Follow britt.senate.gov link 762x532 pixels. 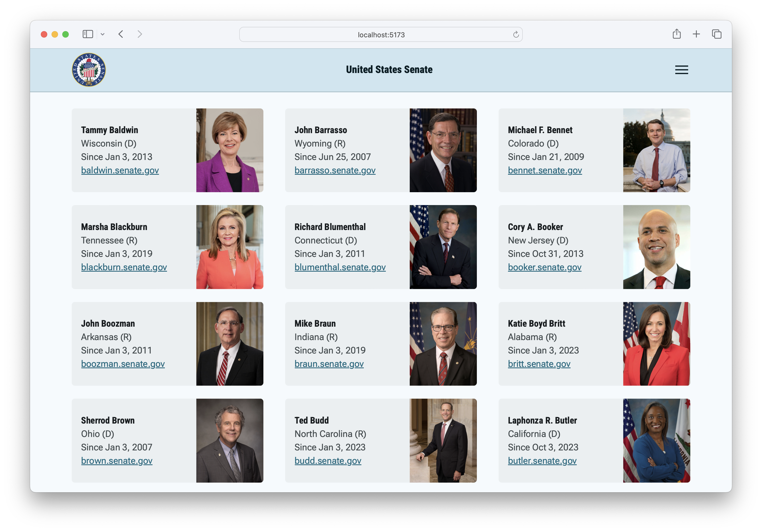[x=539, y=364]
